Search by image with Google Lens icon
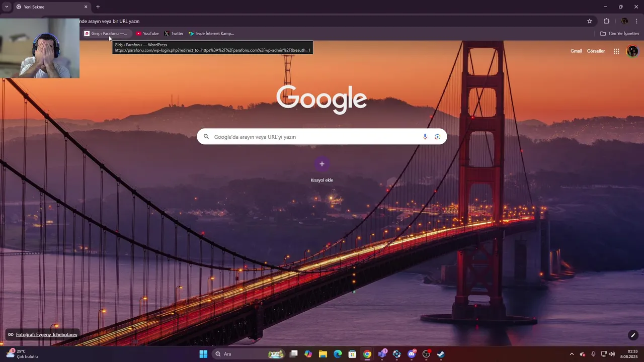Screen dimensions: 644x362 437,137
